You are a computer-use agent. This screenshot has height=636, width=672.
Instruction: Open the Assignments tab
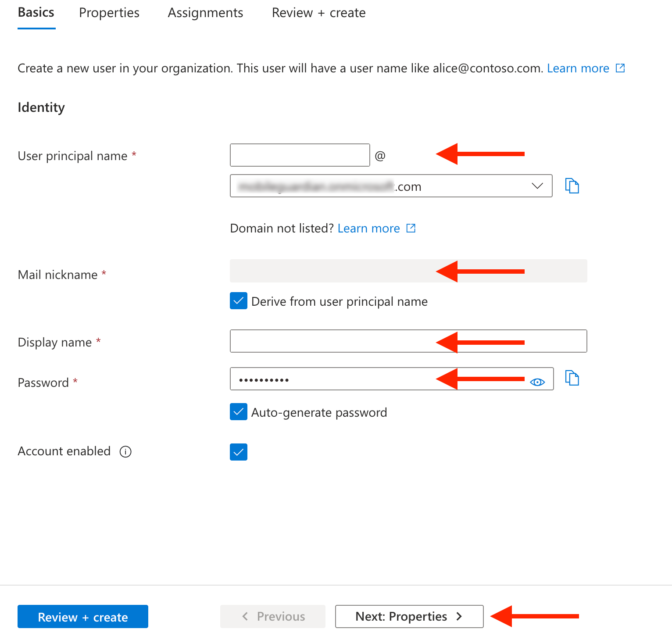point(205,13)
